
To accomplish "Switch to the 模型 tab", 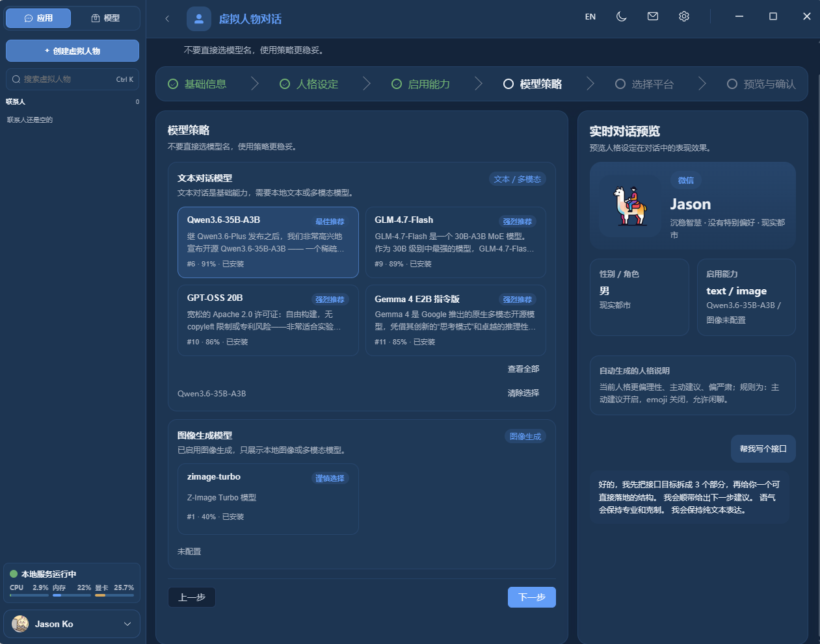I will (105, 18).
